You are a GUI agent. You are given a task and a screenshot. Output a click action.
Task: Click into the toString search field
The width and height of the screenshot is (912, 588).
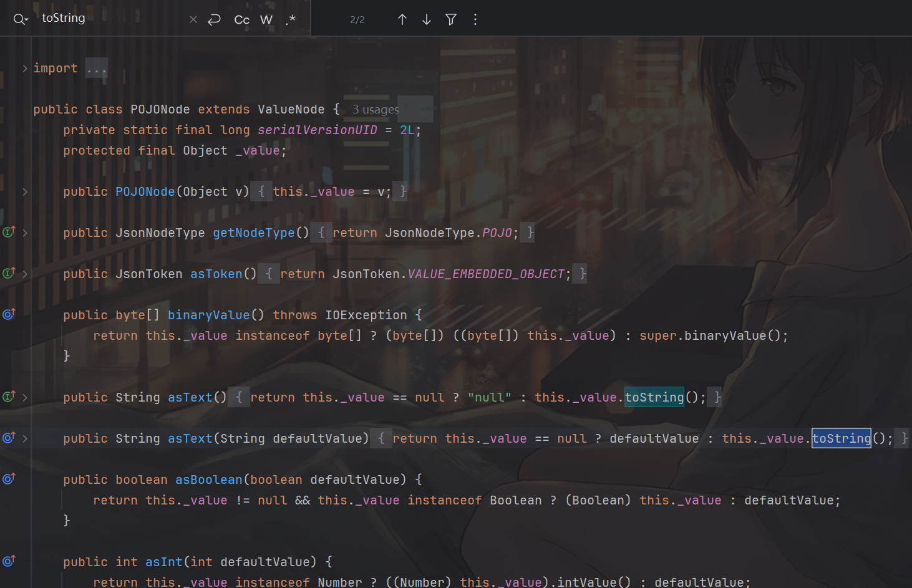pos(112,19)
